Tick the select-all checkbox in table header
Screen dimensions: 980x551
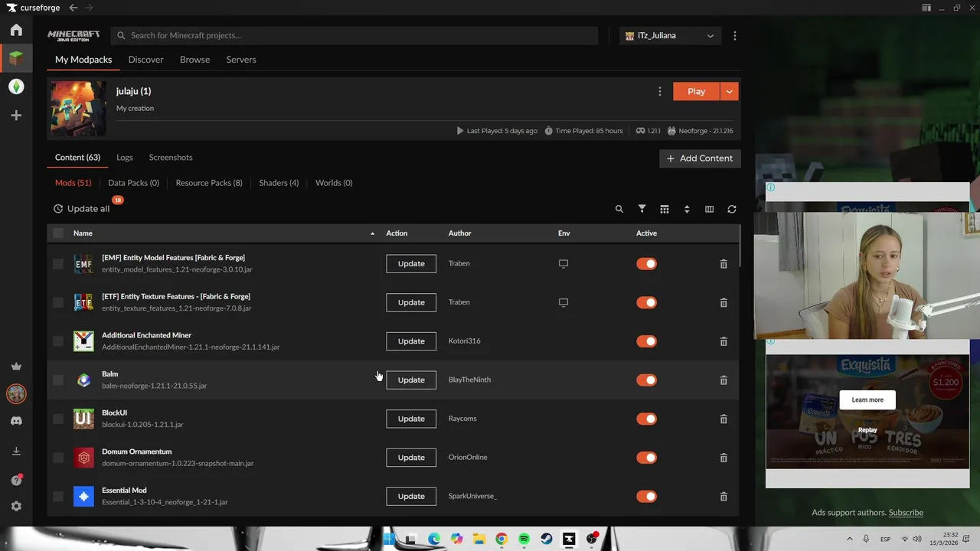coord(58,233)
